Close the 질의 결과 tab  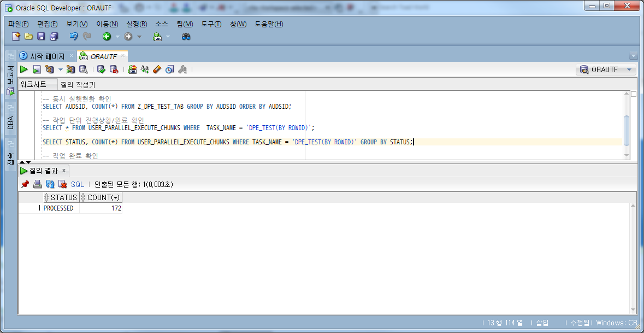click(64, 171)
